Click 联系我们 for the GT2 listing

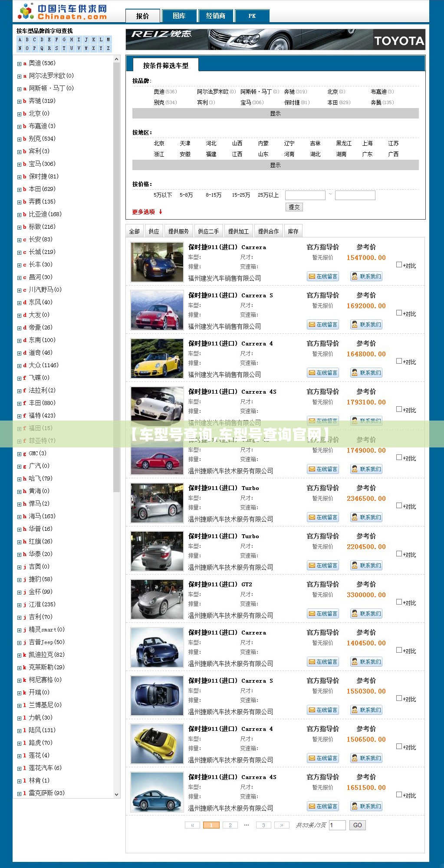(366, 614)
